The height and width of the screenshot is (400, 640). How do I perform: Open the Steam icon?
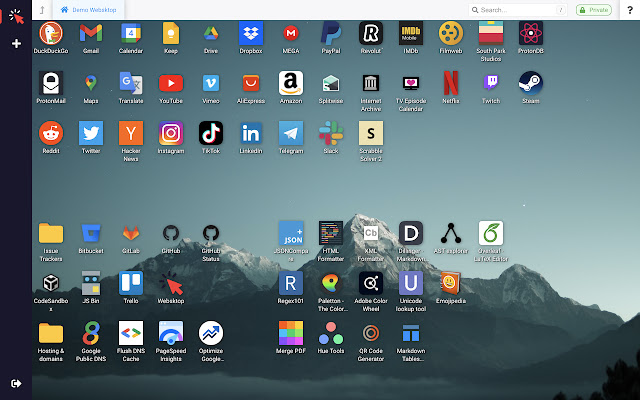pyautogui.click(x=531, y=83)
